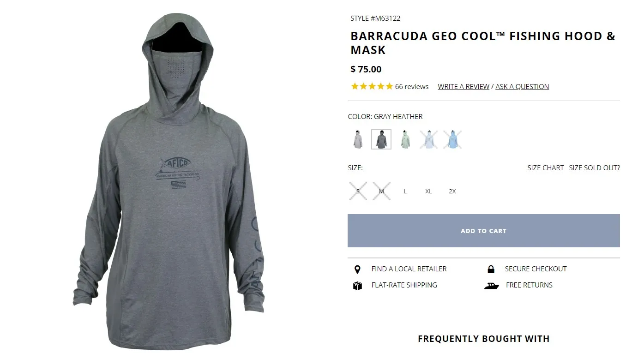Viewport: 644px width, 353px height.
Task: Choose size XL
Action: point(428,191)
